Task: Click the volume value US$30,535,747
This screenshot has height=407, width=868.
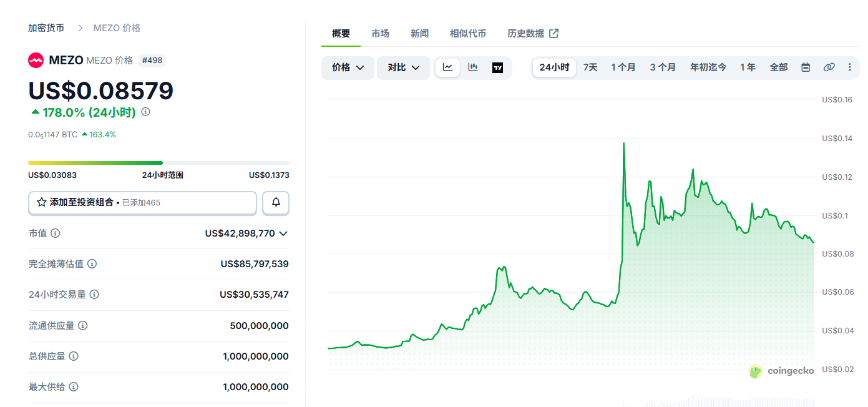Action: 254,295
